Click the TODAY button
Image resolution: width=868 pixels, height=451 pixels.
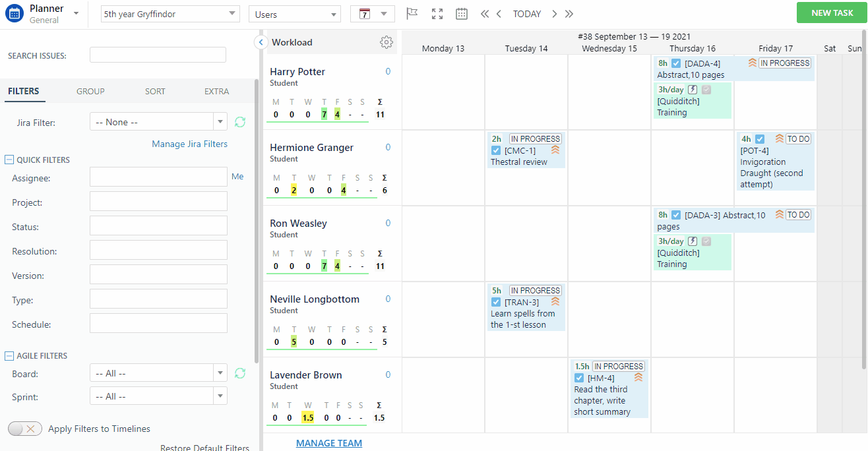point(527,14)
